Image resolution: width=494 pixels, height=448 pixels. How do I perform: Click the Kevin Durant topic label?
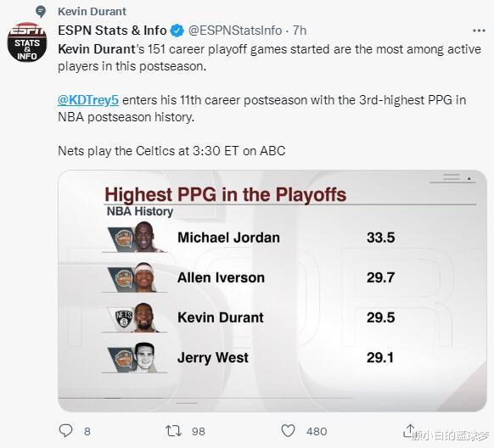click(x=92, y=12)
